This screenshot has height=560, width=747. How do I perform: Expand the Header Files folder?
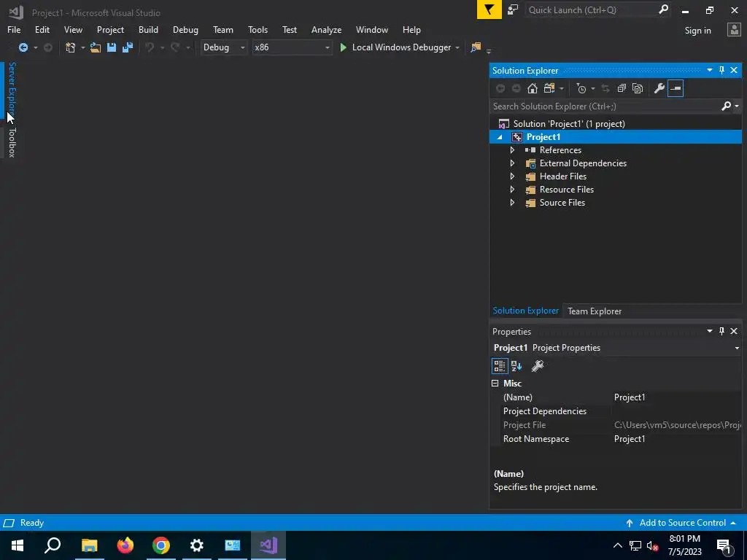512,176
